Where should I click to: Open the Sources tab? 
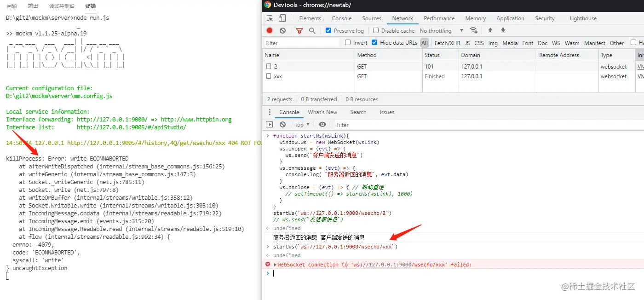tap(372, 18)
